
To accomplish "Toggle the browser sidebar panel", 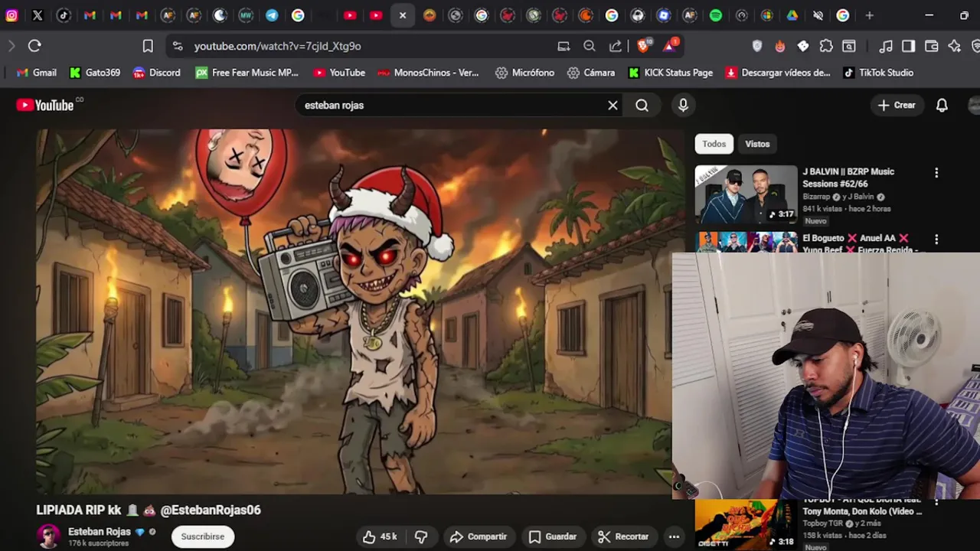I will [x=909, y=46].
